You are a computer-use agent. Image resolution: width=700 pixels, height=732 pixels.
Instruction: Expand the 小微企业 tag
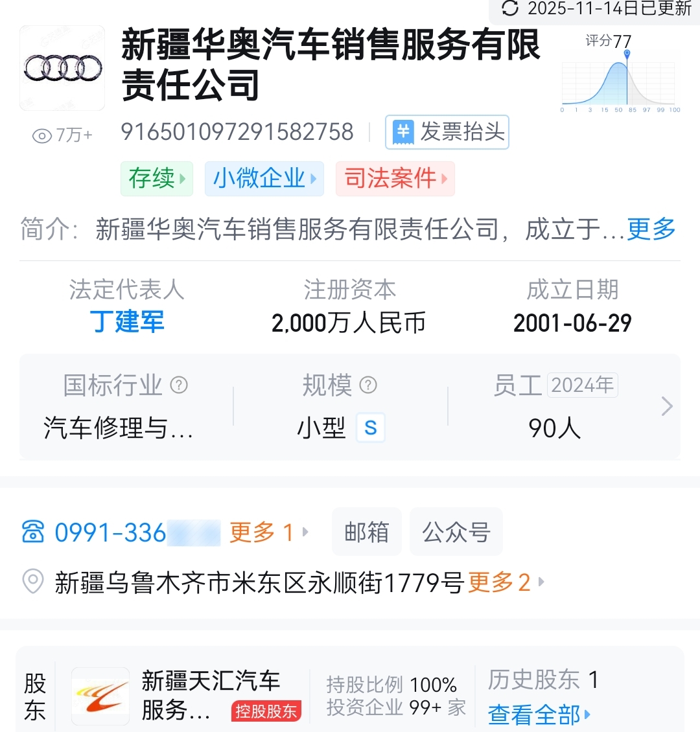264,179
